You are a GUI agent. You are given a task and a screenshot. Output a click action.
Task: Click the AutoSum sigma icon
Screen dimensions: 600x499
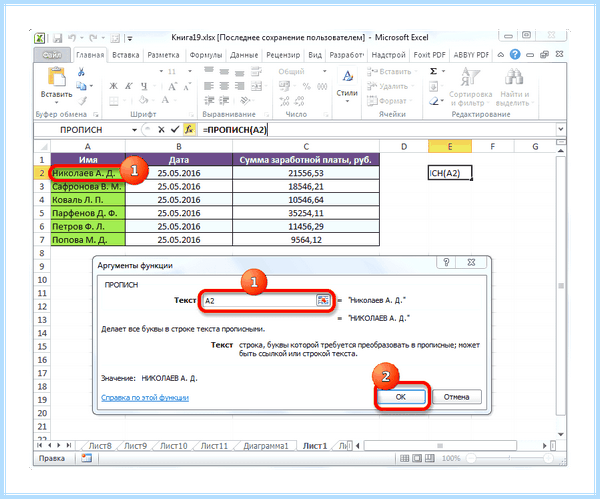pyautogui.click(x=433, y=71)
